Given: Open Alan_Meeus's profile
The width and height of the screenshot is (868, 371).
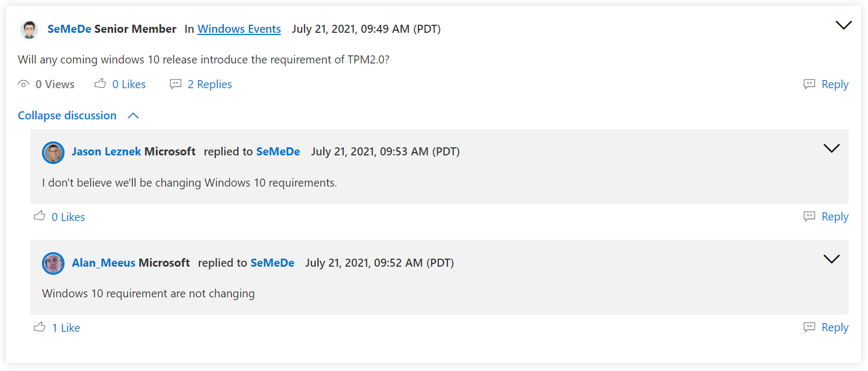Looking at the screenshot, I should click(x=104, y=263).
